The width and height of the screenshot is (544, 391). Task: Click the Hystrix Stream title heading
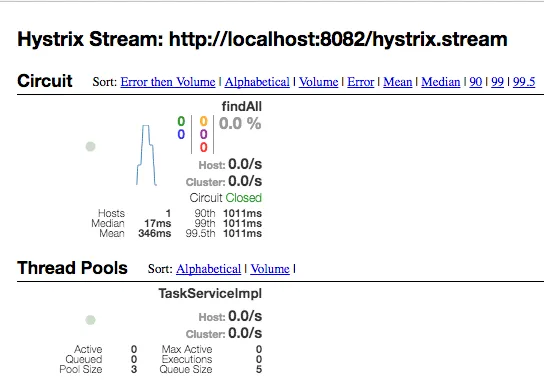[x=263, y=39]
